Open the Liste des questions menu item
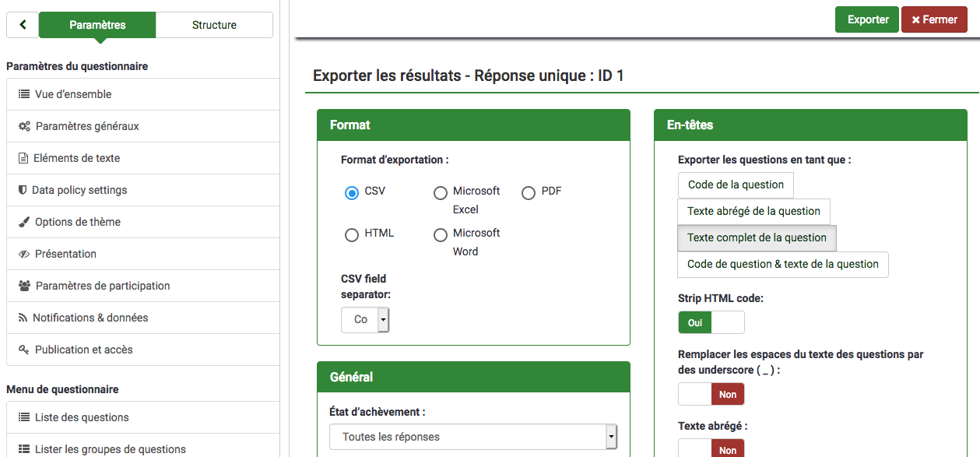Viewport: 980px width, 457px height. 82,417
